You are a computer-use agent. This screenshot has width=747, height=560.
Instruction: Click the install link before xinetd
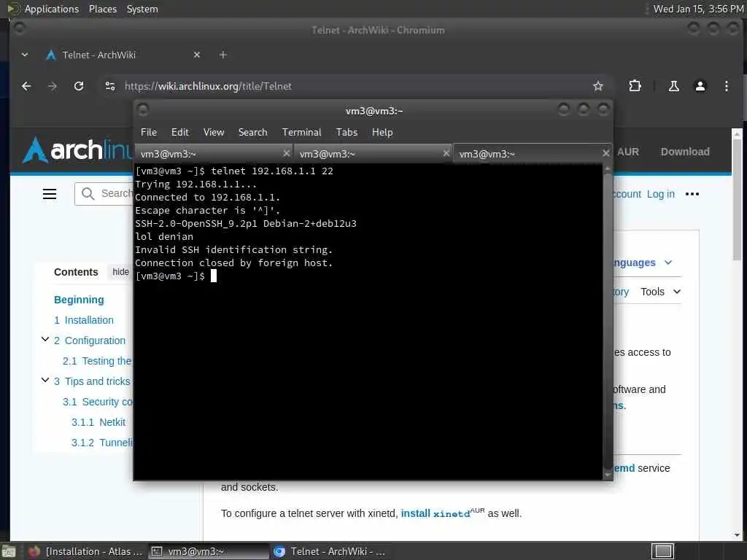(x=415, y=513)
